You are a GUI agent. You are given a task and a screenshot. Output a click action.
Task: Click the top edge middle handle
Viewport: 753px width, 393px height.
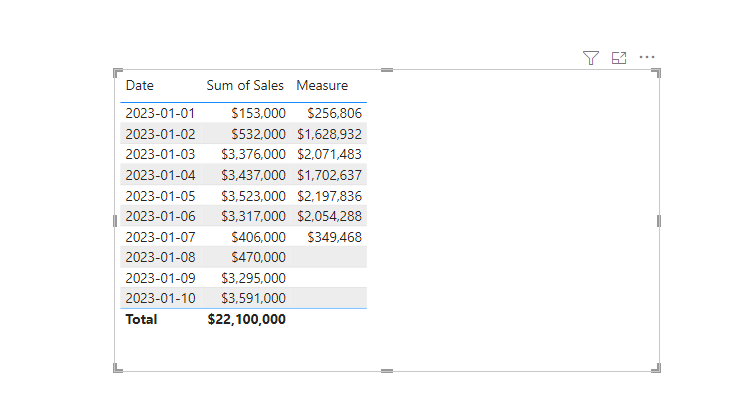click(387, 70)
